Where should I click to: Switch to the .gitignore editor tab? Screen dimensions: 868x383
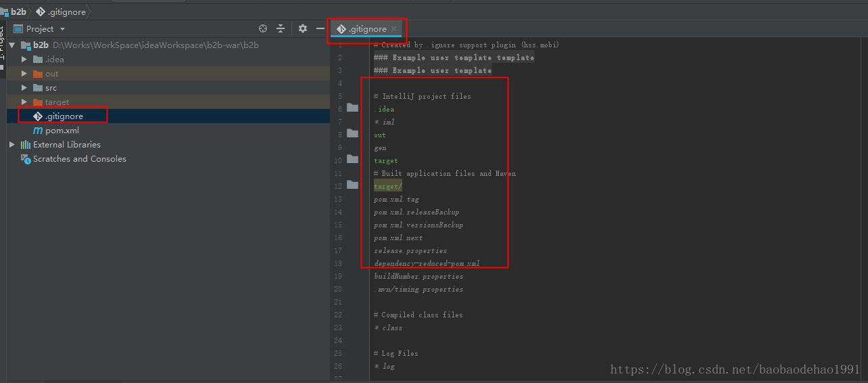[x=368, y=29]
